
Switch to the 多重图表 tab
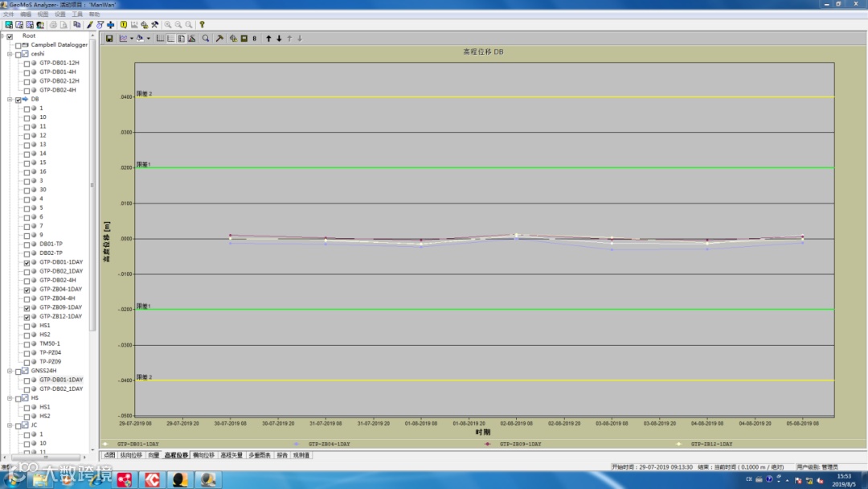click(x=259, y=455)
